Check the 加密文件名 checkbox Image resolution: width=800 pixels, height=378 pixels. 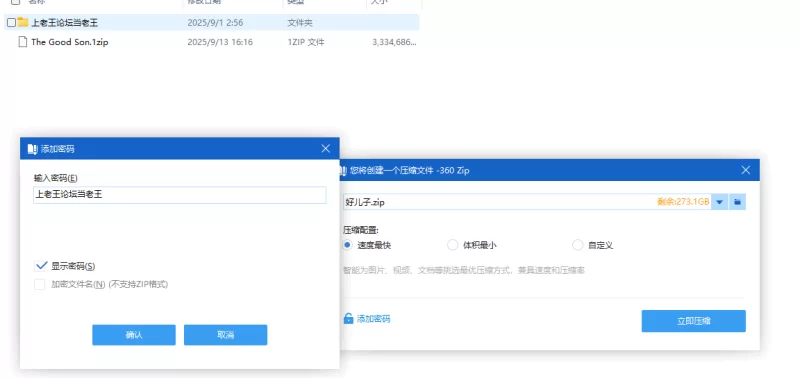click(x=40, y=284)
